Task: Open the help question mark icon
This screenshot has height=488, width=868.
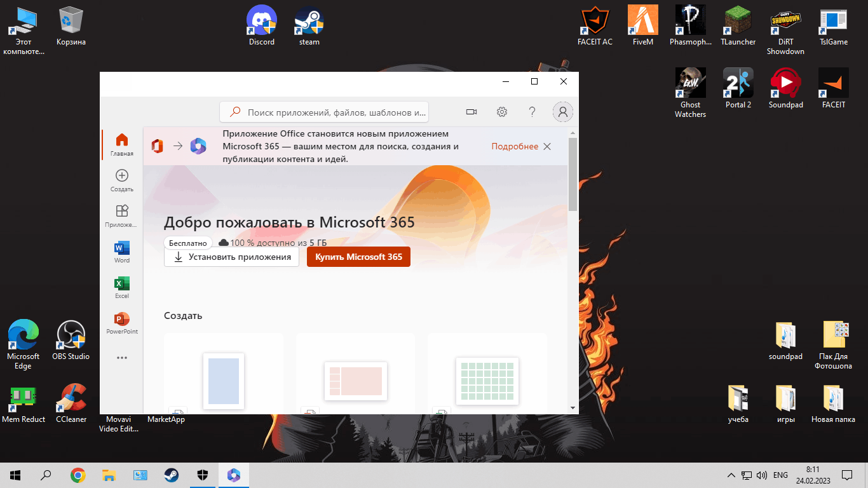Action: coord(532,112)
